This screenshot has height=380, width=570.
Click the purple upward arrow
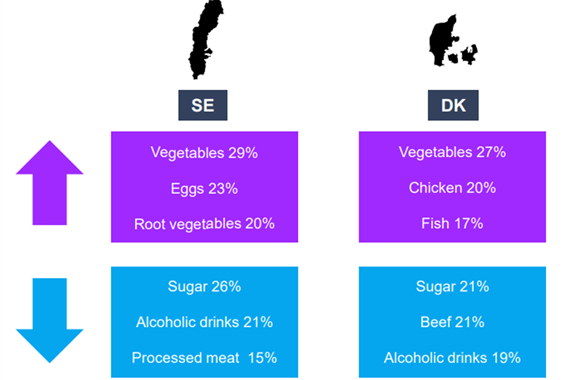click(49, 183)
